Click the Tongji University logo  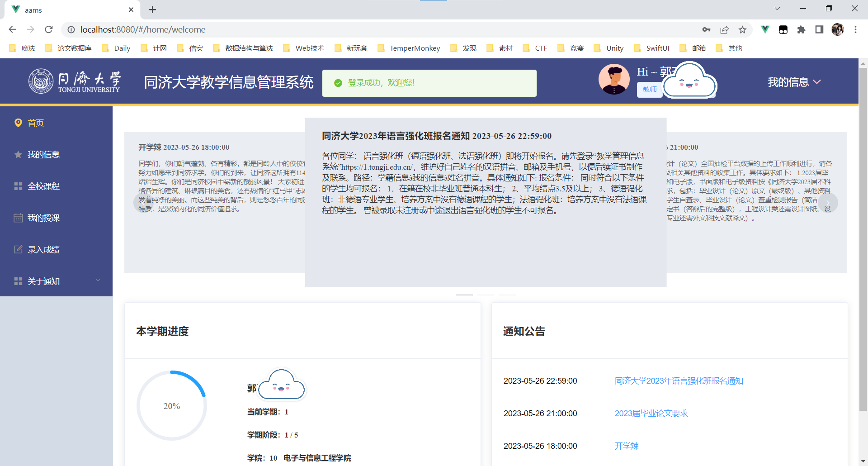coord(74,81)
